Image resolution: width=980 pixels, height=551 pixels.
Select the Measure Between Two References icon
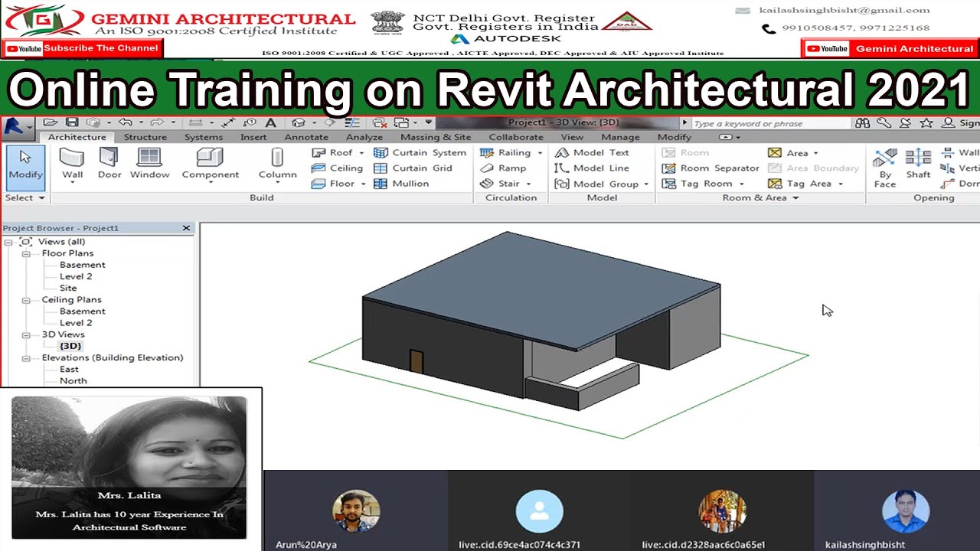point(195,122)
